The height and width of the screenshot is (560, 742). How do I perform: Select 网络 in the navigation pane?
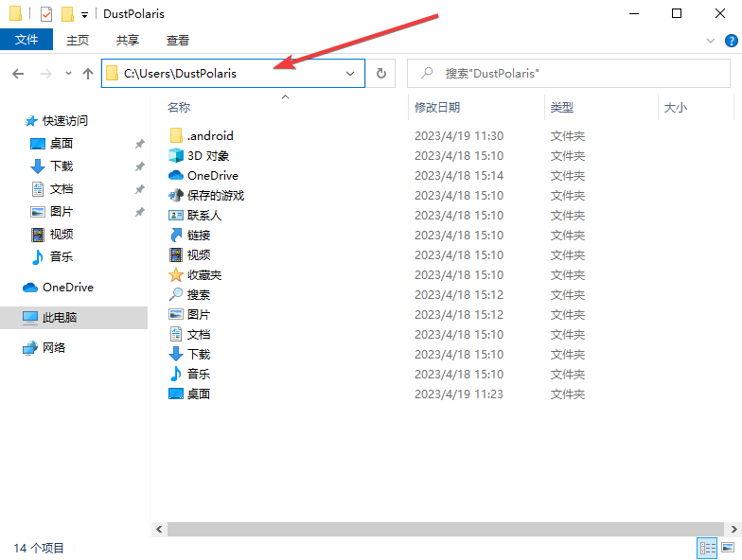coord(53,348)
